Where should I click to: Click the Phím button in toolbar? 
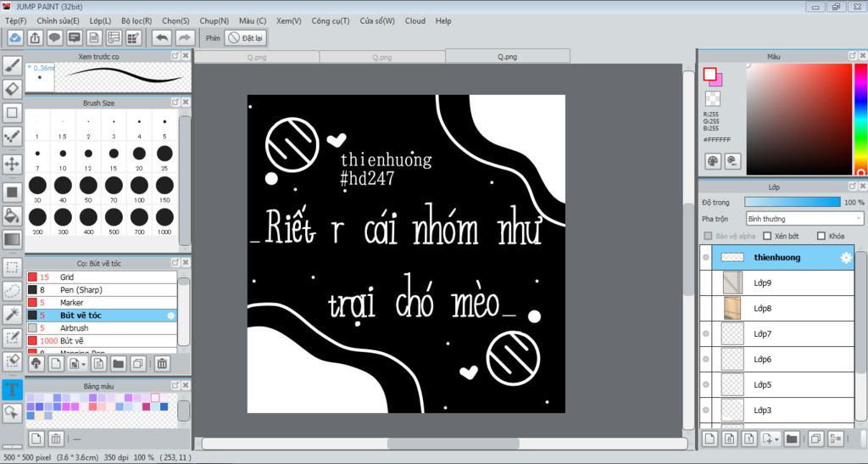pos(213,38)
